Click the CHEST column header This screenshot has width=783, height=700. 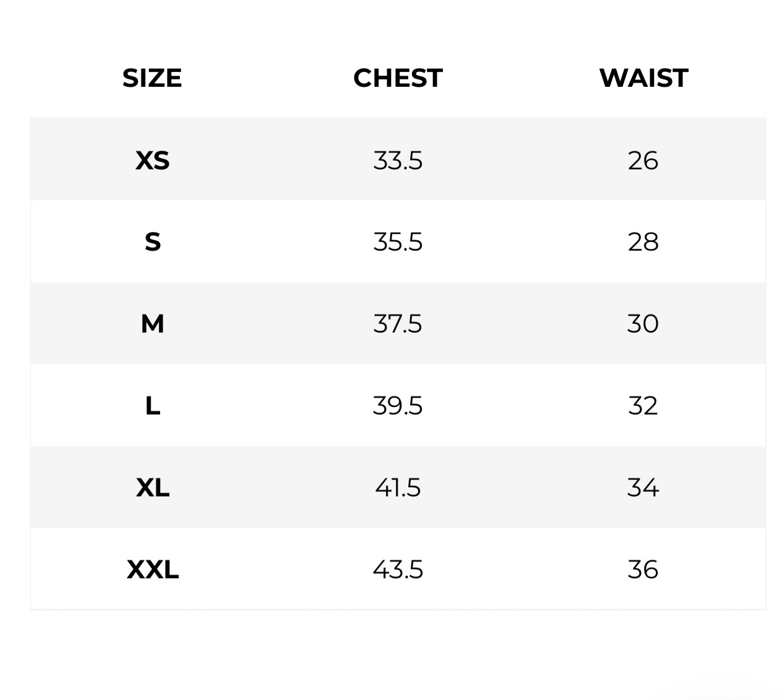tap(398, 78)
